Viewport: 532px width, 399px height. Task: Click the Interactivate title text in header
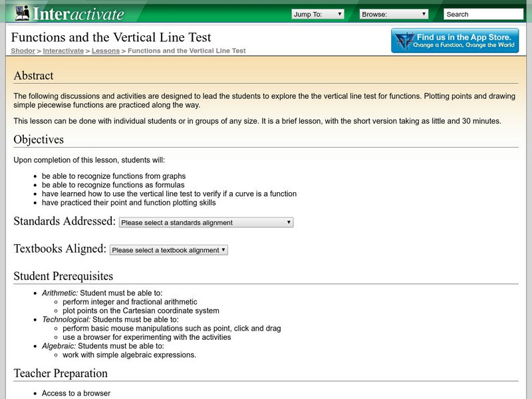78,14
